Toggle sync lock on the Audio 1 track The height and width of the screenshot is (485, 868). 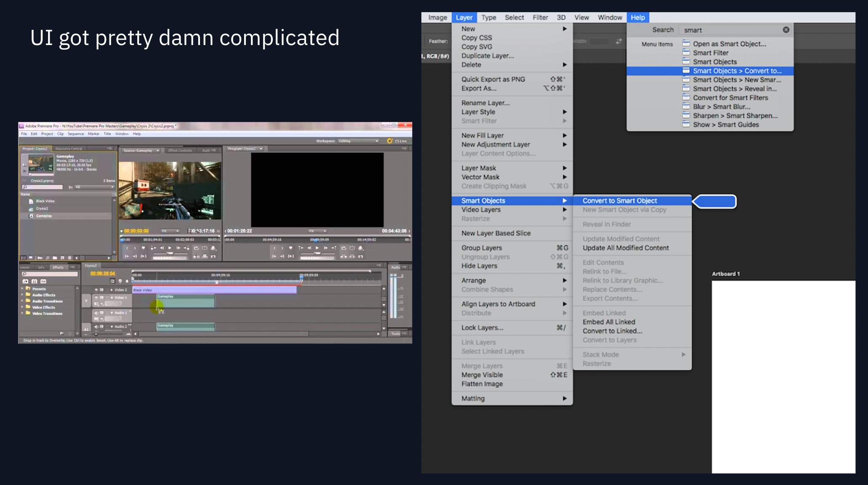coord(101,313)
